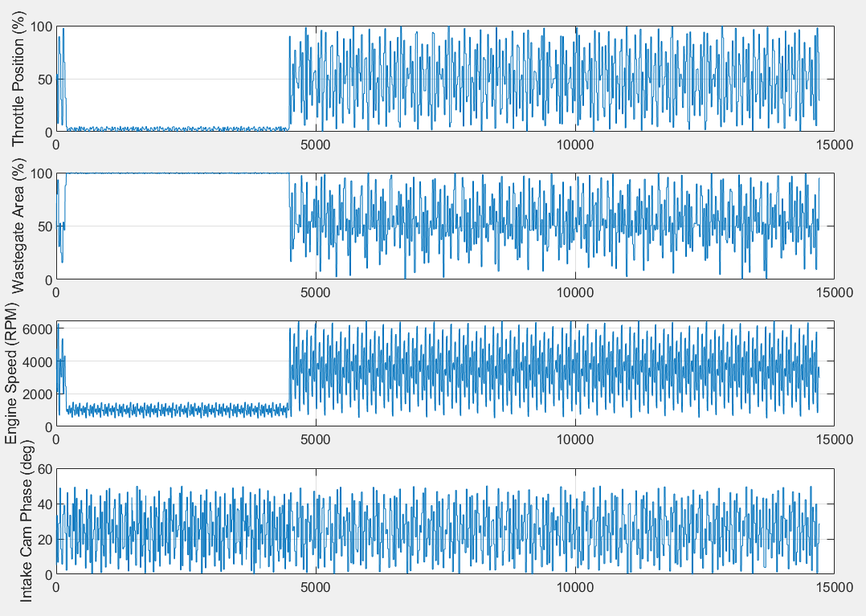This screenshot has width=866, height=616.
Task: Click the saturated Wastegate segment near 100%
Action: point(201,172)
